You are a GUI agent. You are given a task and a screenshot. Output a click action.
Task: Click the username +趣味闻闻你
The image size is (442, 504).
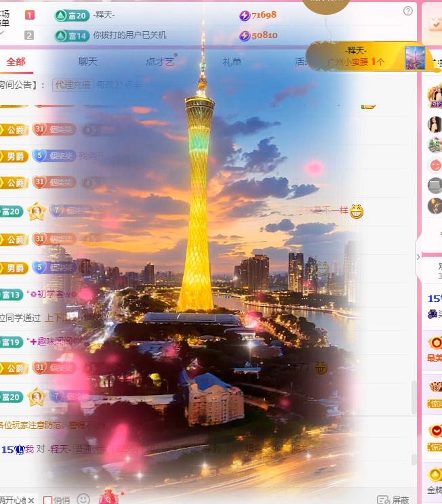(54, 341)
